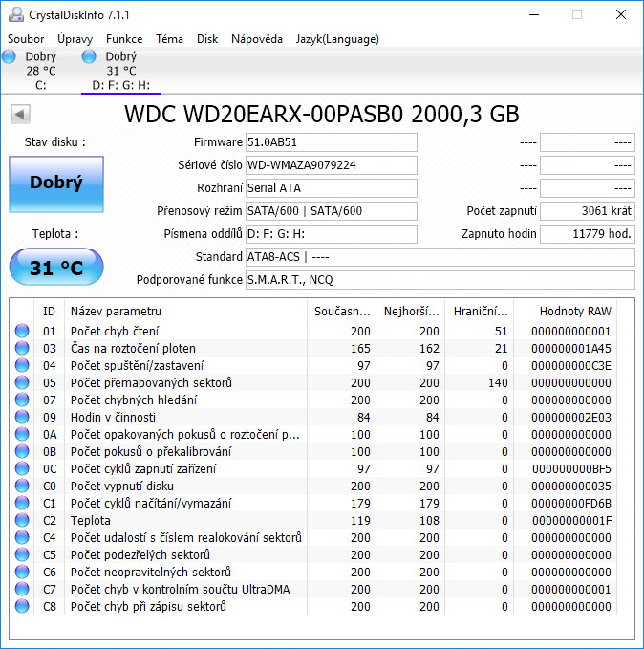Click the Nejhorší... column header
This screenshot has width=644, height=649.
(411, 312)
